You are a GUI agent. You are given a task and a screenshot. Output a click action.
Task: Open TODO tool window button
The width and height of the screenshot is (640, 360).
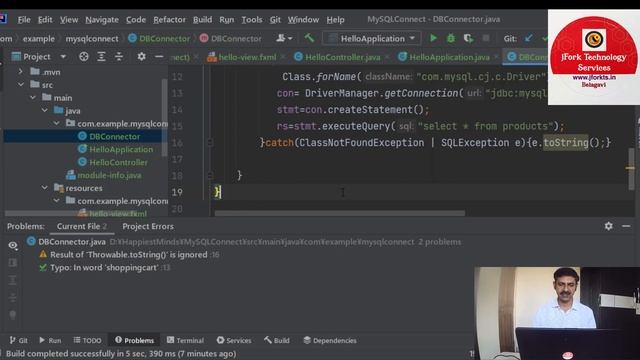click(87, 340)
